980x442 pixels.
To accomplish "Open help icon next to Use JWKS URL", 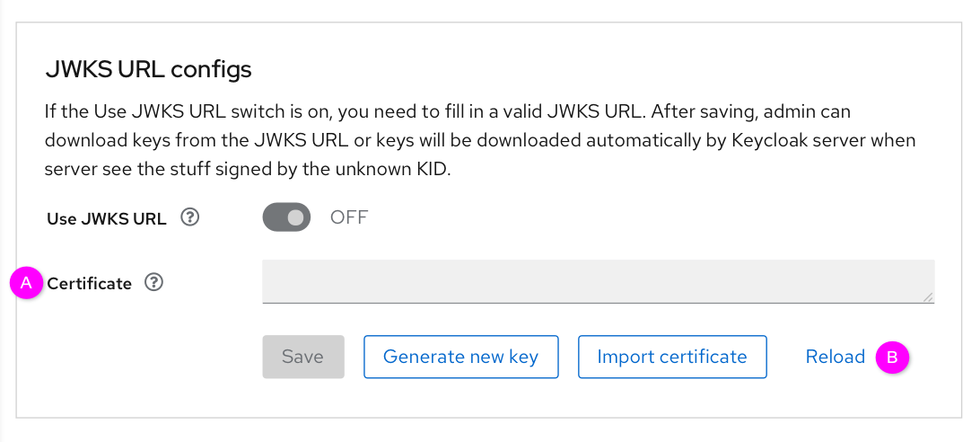I will pos(190,218).
